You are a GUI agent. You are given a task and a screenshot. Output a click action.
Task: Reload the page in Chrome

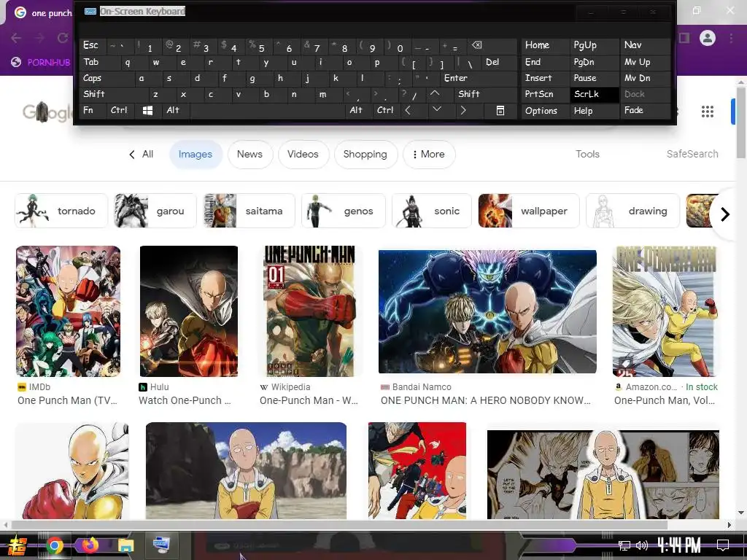[63, 38]
